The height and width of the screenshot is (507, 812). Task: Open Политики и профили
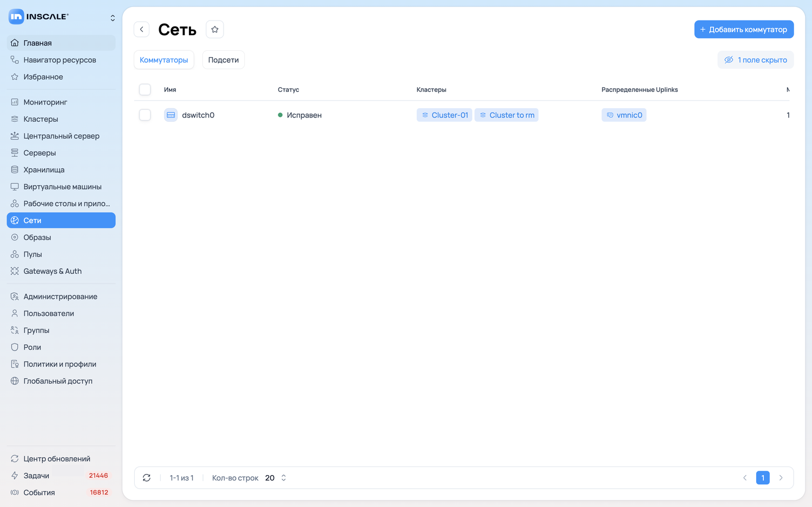click(61, 364)
